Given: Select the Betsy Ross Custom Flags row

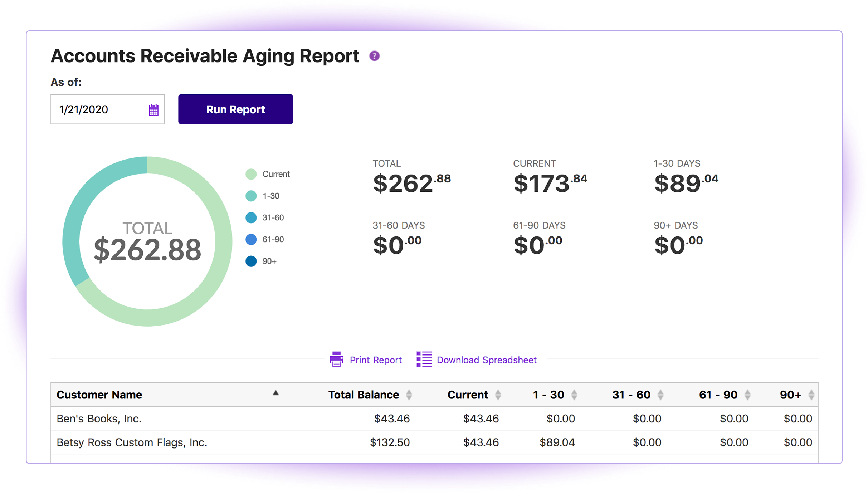Looking at the screenshot, I should 132,442.
